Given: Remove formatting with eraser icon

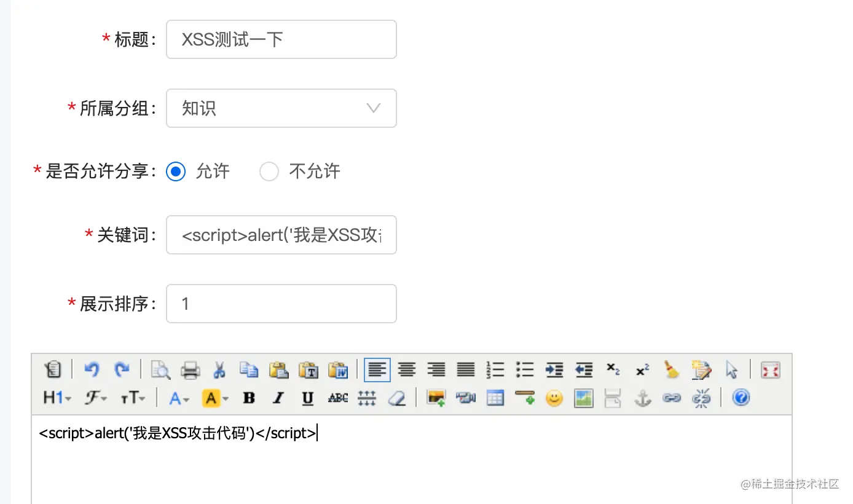Looking at the screenshot, I should (x=397, y=398).
